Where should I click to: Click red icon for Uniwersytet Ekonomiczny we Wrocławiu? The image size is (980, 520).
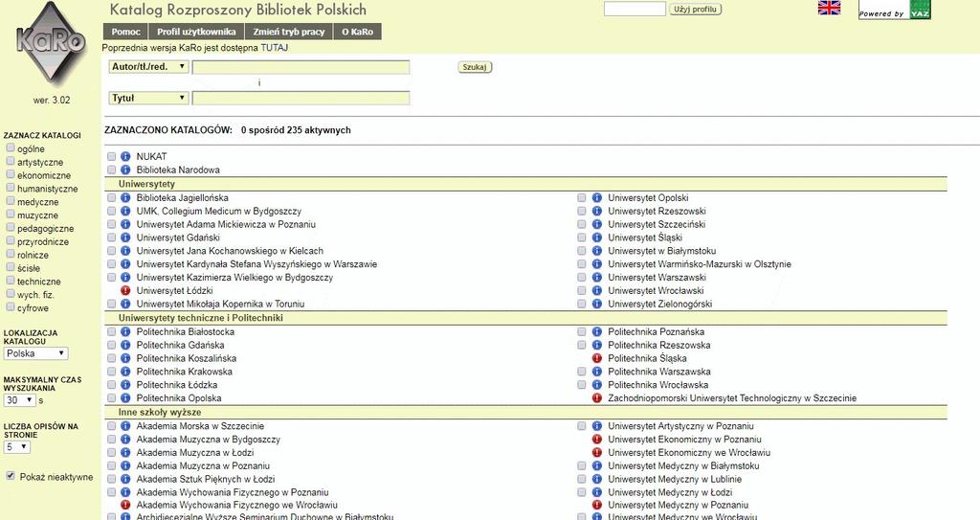pyautogui.click(x=597, y=452)
